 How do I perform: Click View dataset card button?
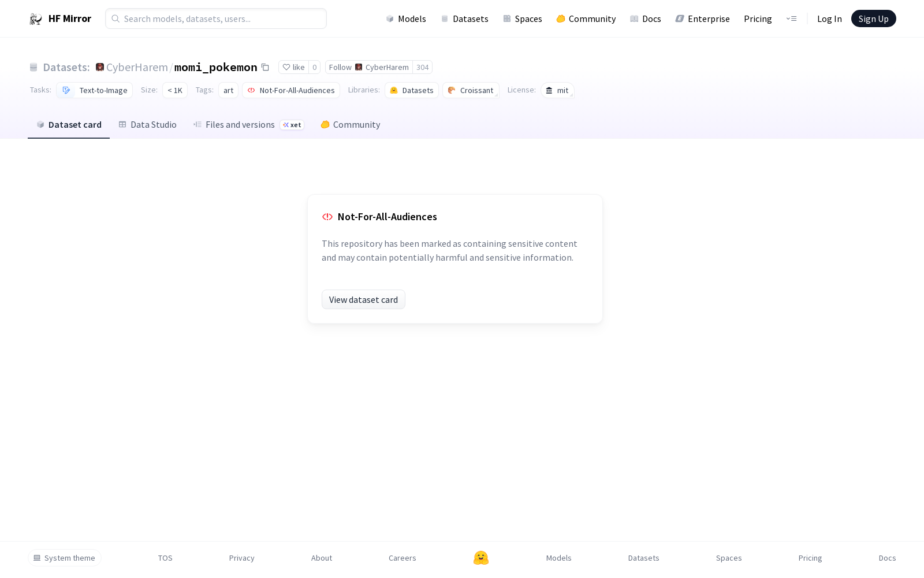click(x=363, y=299)
